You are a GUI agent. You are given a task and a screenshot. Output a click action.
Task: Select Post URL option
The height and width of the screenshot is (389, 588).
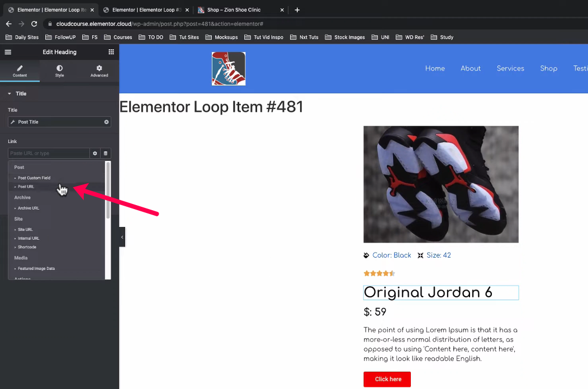(26, 187)
